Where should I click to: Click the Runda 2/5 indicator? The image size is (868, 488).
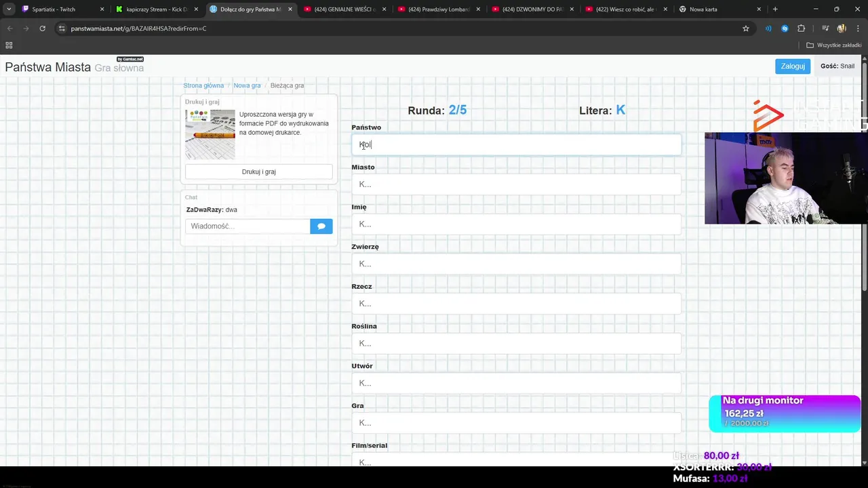[437, 110]
